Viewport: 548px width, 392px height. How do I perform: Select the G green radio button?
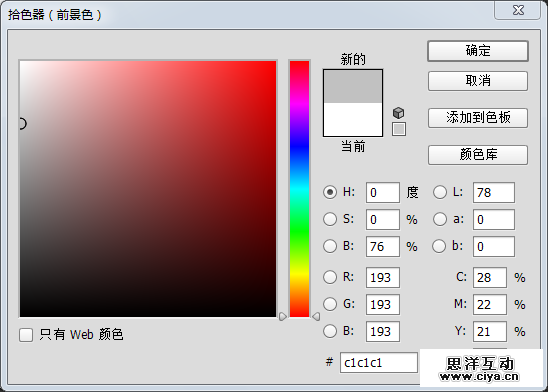(x=330, y=304)
